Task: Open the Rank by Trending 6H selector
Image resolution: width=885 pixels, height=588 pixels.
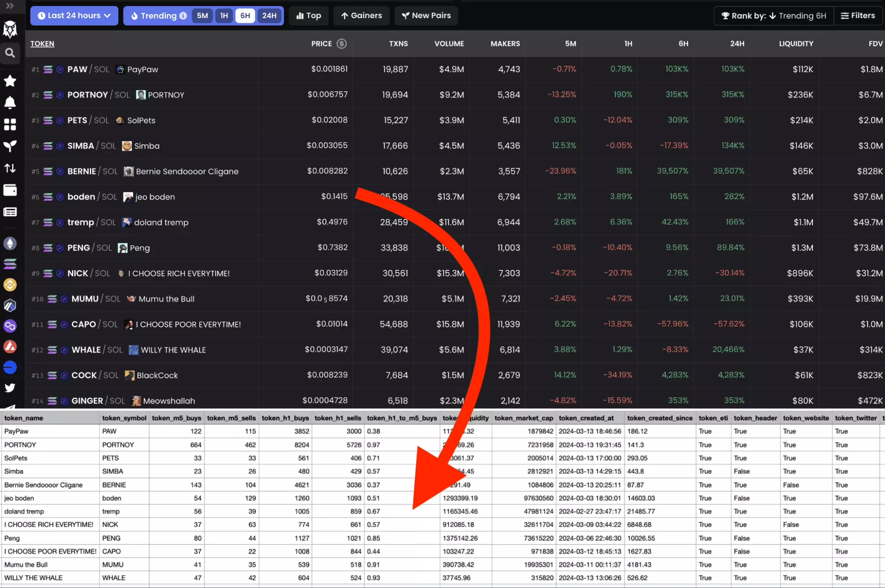Action: pos(773,15)
